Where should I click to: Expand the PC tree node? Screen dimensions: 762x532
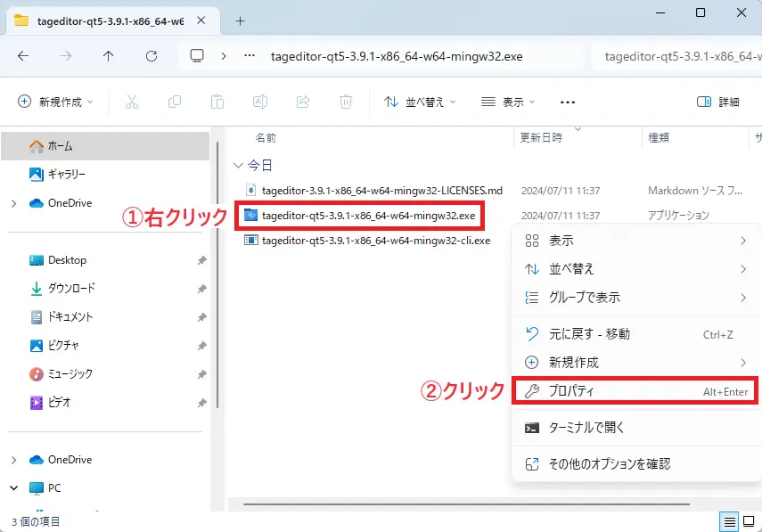click(13, 488)
